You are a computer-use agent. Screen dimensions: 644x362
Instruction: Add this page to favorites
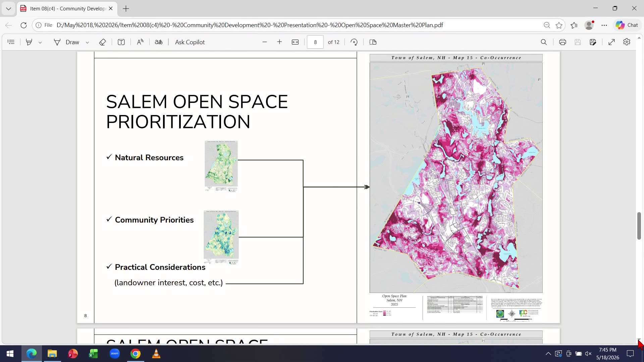click(x=559, y=25)
